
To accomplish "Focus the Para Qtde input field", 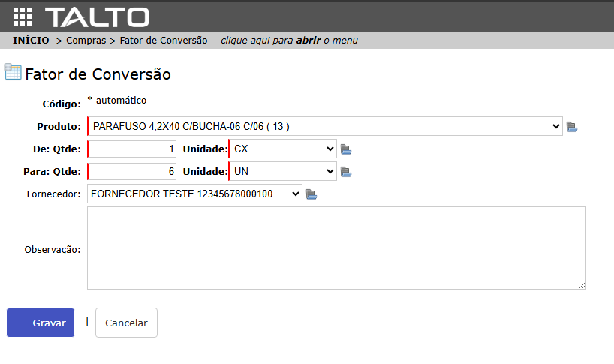I will tap(133, 172).
